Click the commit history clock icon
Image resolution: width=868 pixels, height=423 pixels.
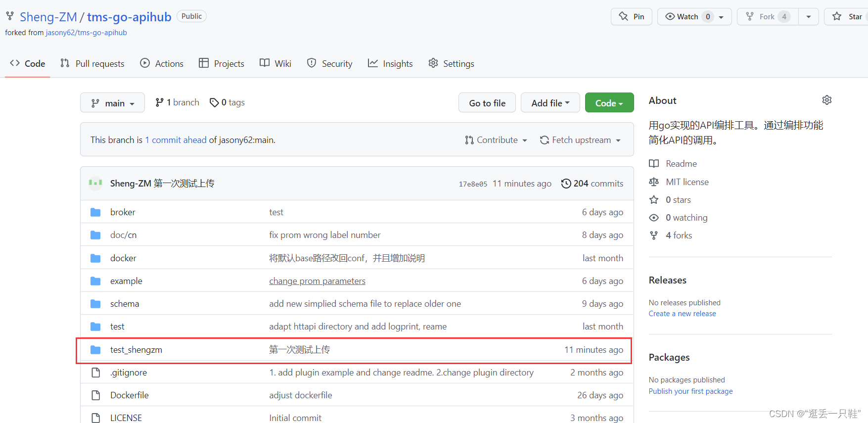[566, 184]
